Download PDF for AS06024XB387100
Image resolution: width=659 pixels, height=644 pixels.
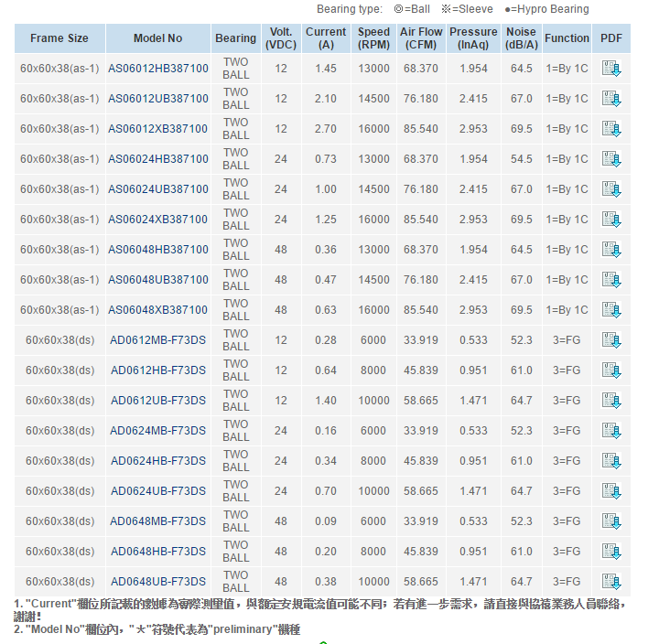[x=611, y=220]
